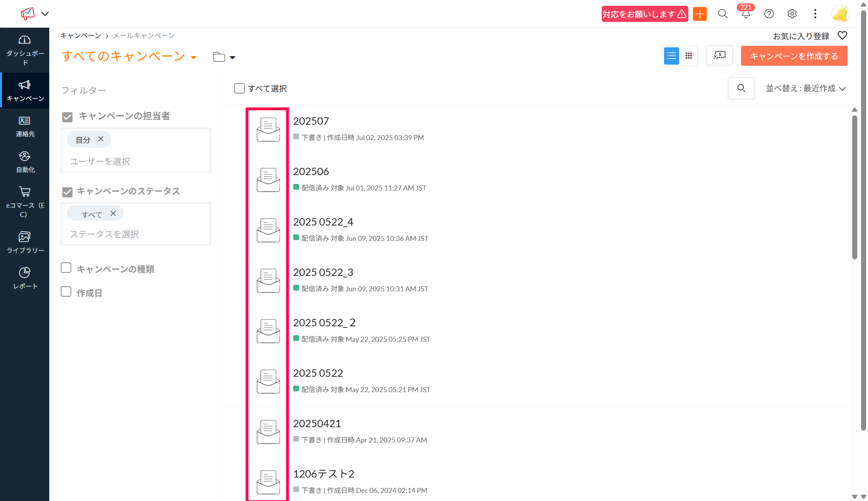
Task: Click the campaign list search icon
Action: pyautogui.click(x=741, y=89)
